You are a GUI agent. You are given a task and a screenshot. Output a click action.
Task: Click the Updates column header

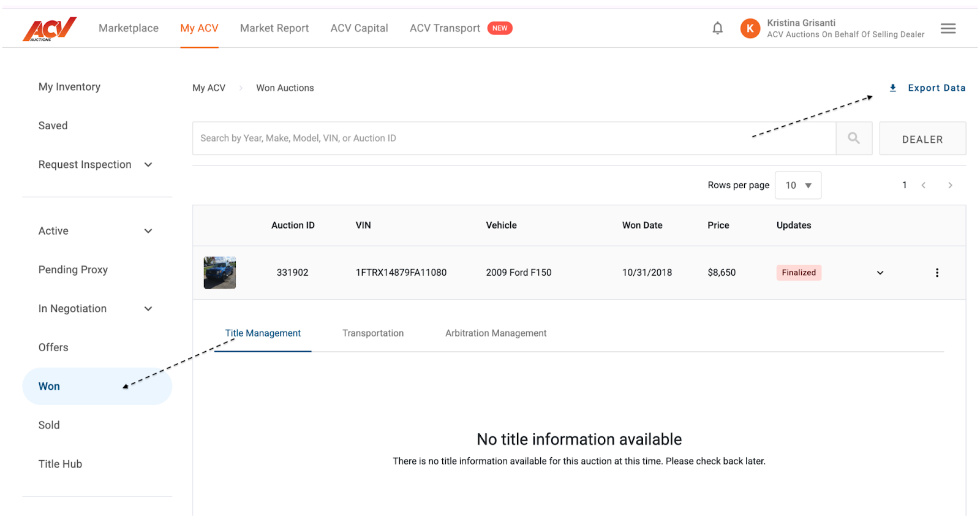[x=794, y=226]
